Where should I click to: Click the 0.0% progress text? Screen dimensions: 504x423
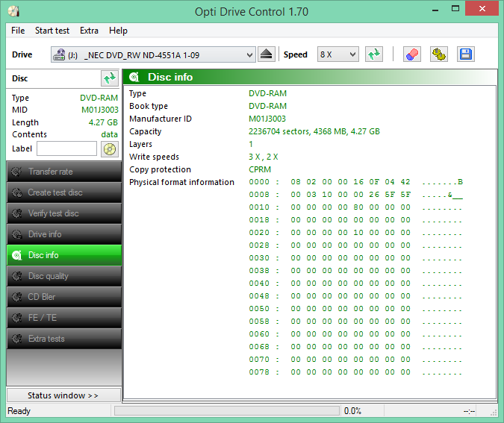[352, 411]
